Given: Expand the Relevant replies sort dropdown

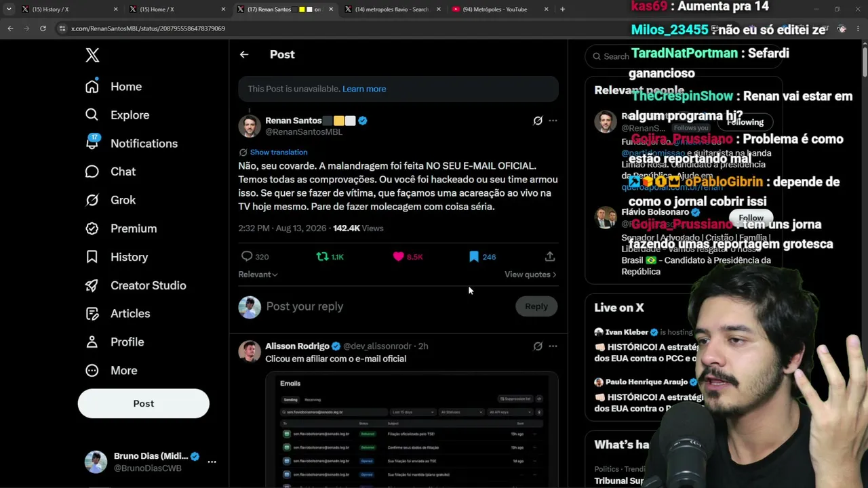Looking at the screenshot, I should (x=258, y=274).
